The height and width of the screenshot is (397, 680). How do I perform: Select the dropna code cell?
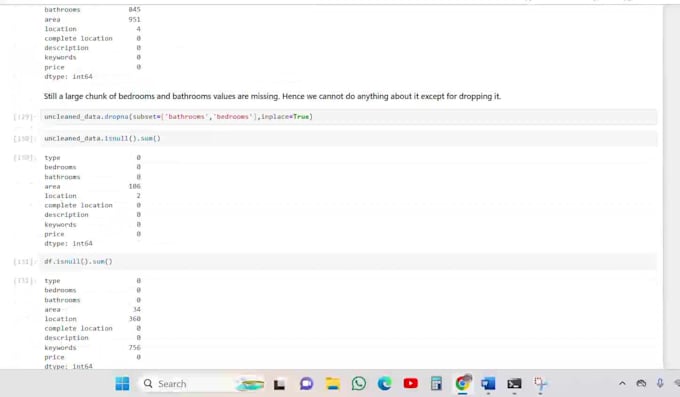[x=348, y=117]
